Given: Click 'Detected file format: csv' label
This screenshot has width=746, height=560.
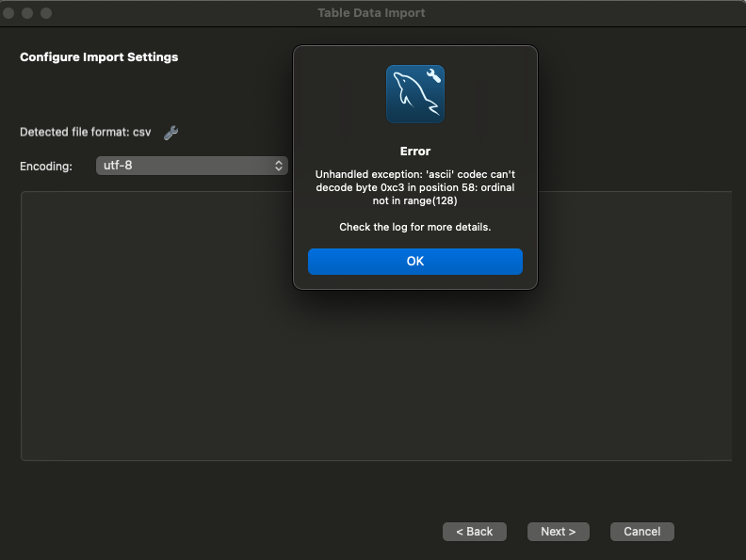Looking at the screenshot, I should [85, 132].
